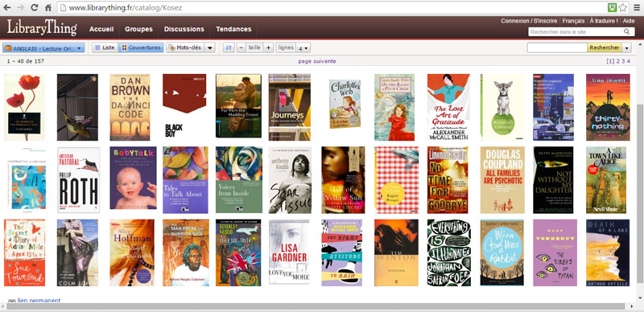Go to page suivante
644x312 pixels.
pyautogui.click(x=317, y=61)
